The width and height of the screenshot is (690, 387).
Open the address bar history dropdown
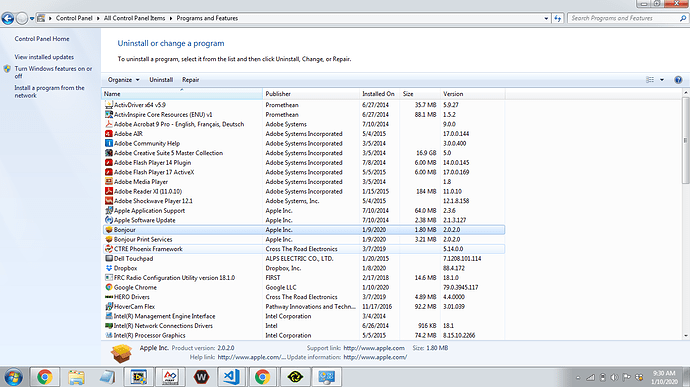546,18
